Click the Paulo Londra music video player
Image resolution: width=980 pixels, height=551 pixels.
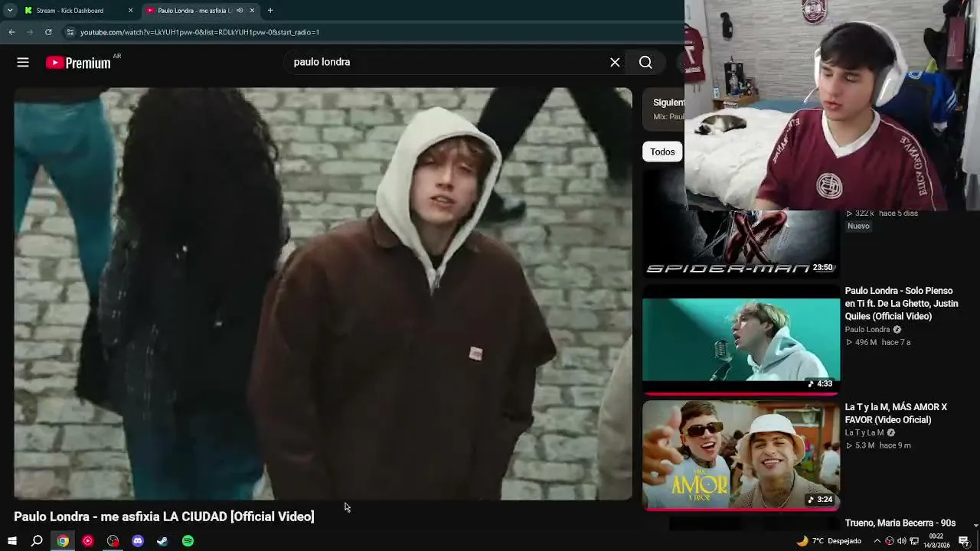[x=323, y=294]
